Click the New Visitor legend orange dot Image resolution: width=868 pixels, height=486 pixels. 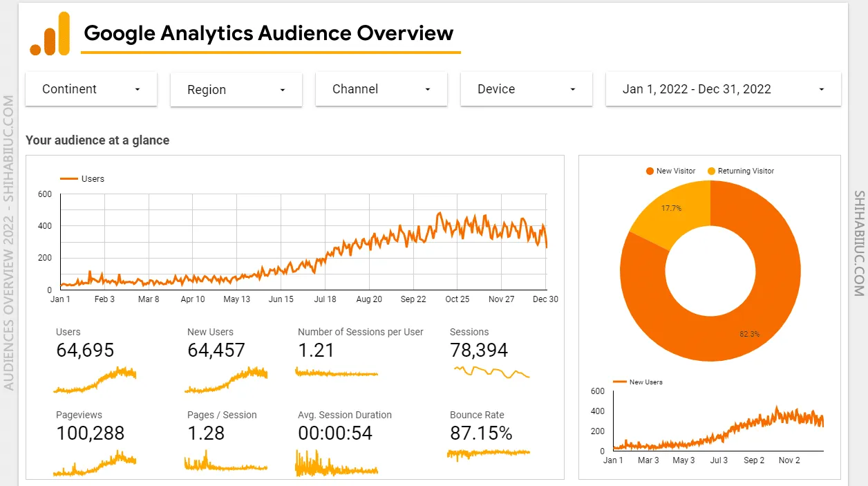[x=650, y=171]
